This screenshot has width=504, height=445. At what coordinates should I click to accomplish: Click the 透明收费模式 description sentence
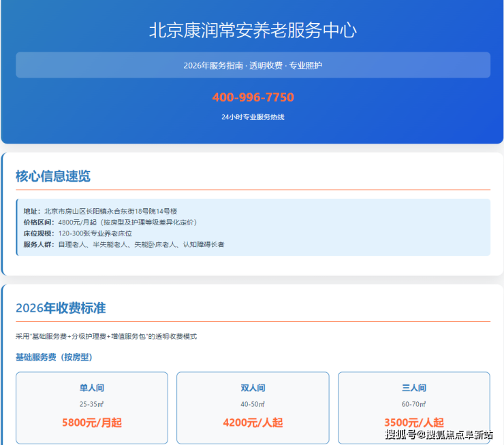tap(106, 336)
